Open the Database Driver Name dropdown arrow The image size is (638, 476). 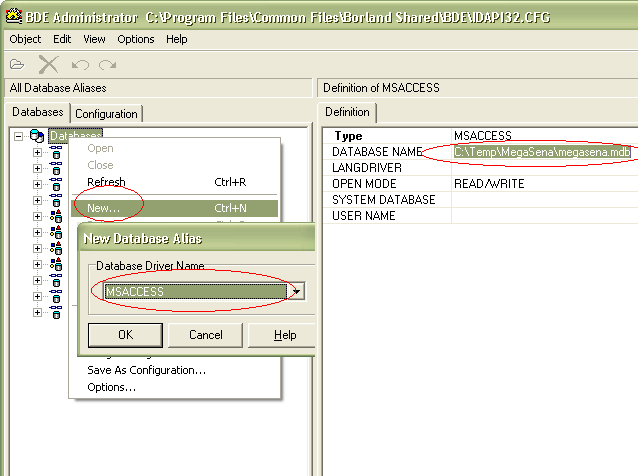click(x=296, y=291)
